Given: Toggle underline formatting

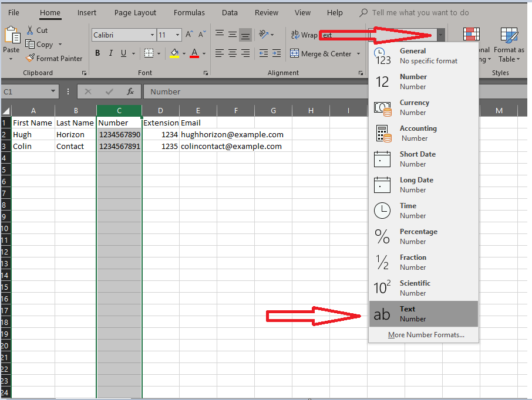Looking at the screenshot, I should 123,53.
